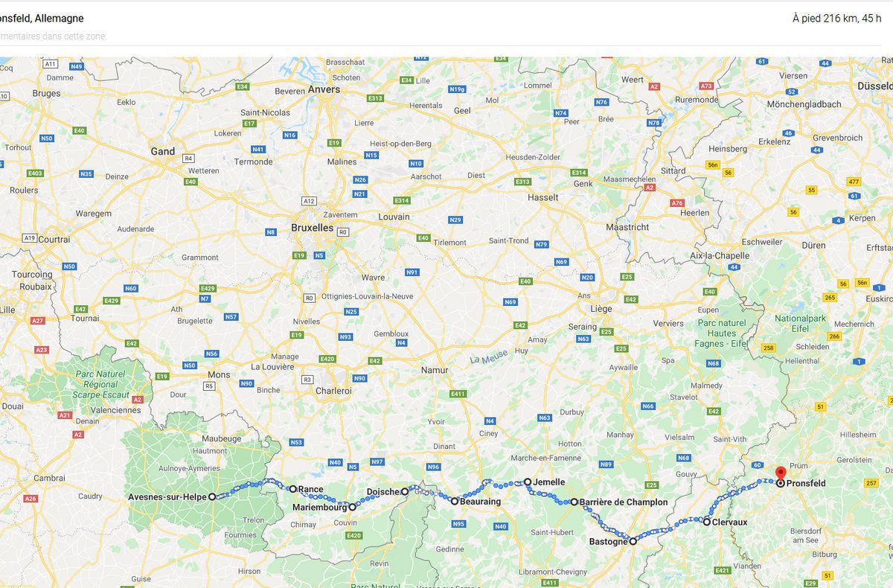Screen dimensions: 893x588
Task: Click the Parc naturel Hautes Fagnes - Eifel label
Action: click(x=720, y=333)
